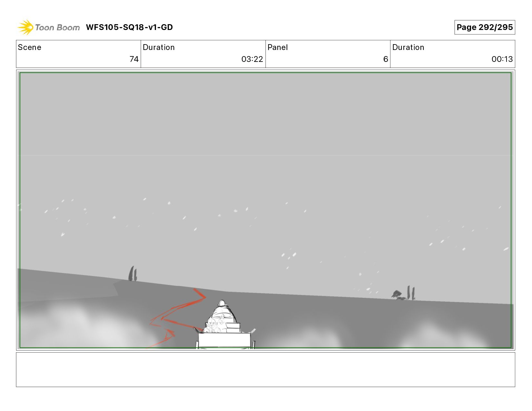Click the Scene label
Image resolution: width=532 pixels, height=411 pixels.
tap(30, 47)
